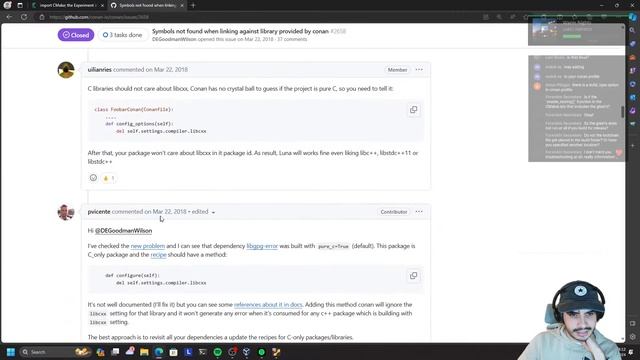Toggle the thumbs up reaction
Viewport: 640px width, 360px height.
[x=109, y=178]
